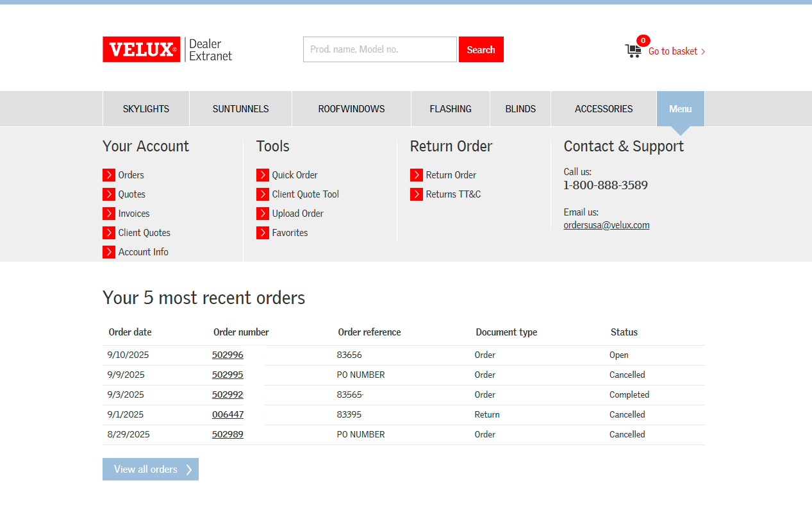Click the red arrow icon beside Returns TT&C
812x508 pixels.
point(417,194)
